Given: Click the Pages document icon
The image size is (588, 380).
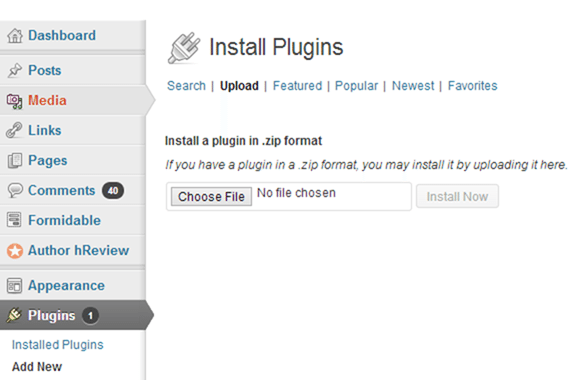Looking at the screenshot, I should (x=15, y=161).
